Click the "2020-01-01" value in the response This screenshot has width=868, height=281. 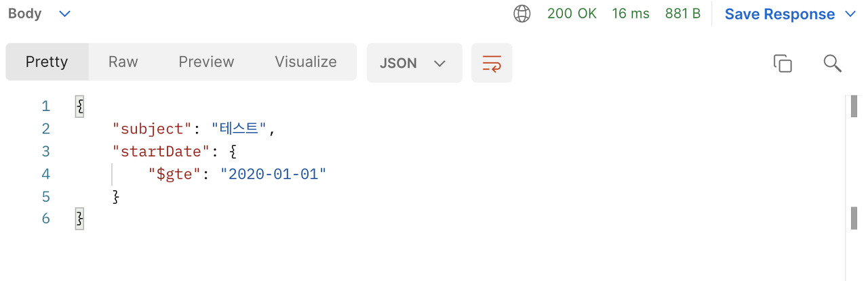(x=274, y=174)
